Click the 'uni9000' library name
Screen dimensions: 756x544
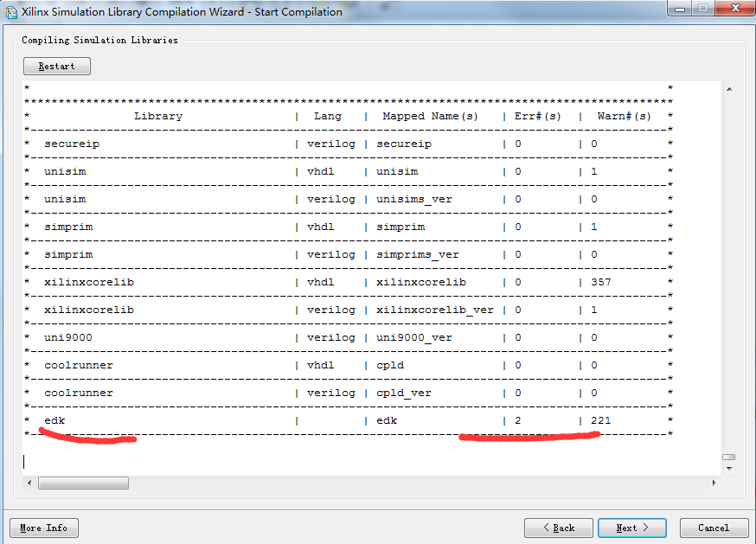68,337
